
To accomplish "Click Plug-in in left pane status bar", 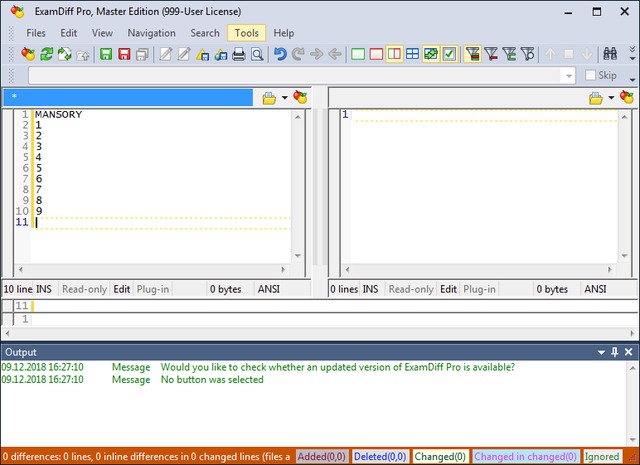I will [x=153, y=289].
